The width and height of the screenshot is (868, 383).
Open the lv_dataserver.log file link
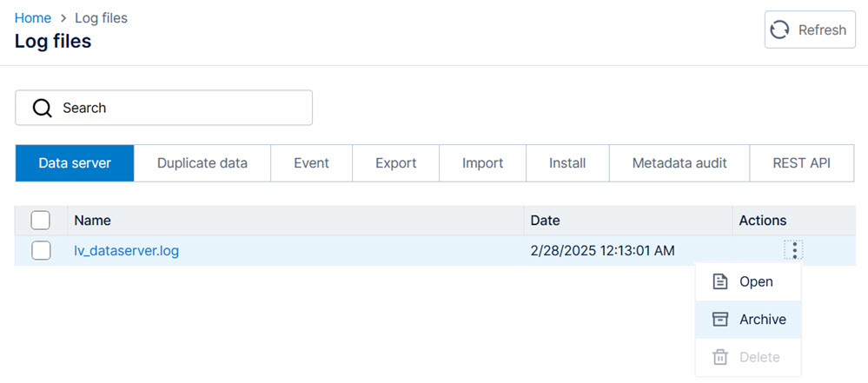127,251
